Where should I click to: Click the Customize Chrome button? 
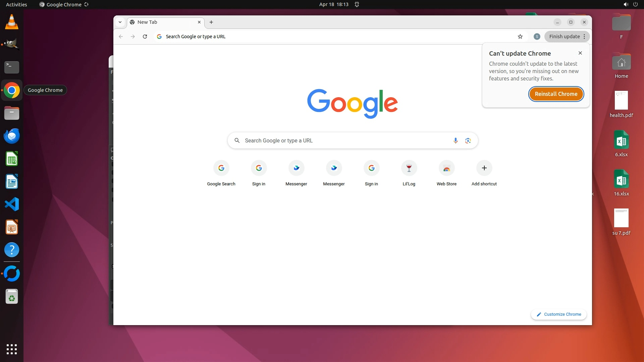point(559,314)
